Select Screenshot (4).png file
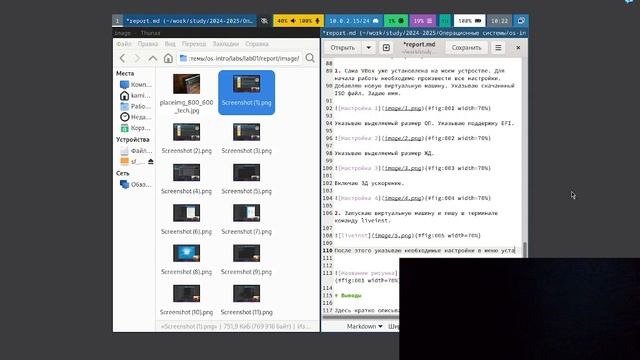This screenshot has height=360, width=640. [x=187, y=179]
